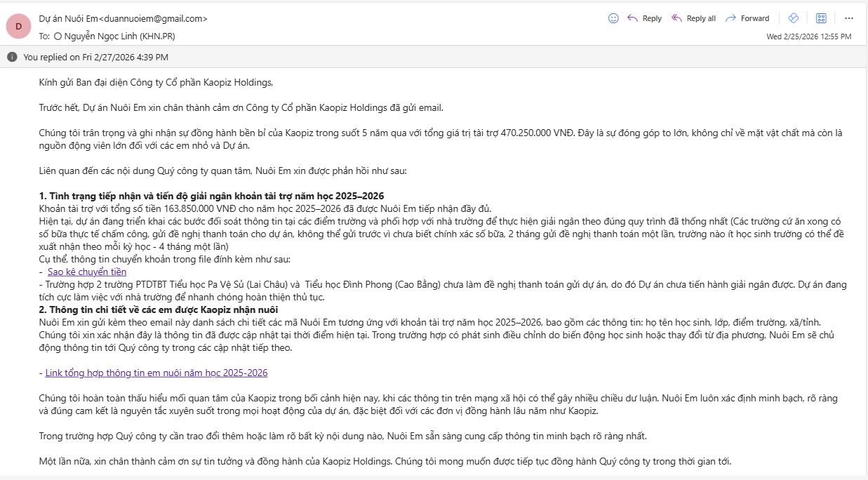Click the received timestamp Wed 2/25/2026
Screen dimensions: 868x480
(808, 36)
